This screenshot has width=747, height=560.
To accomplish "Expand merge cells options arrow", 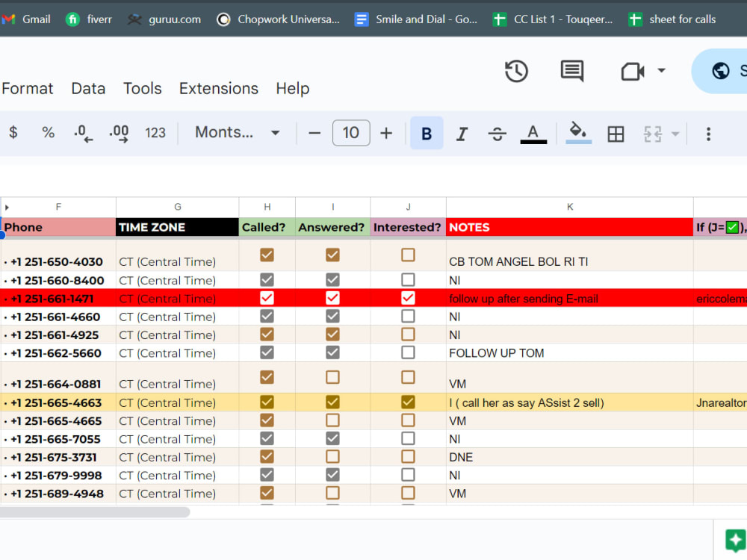I will click(675, 134).
